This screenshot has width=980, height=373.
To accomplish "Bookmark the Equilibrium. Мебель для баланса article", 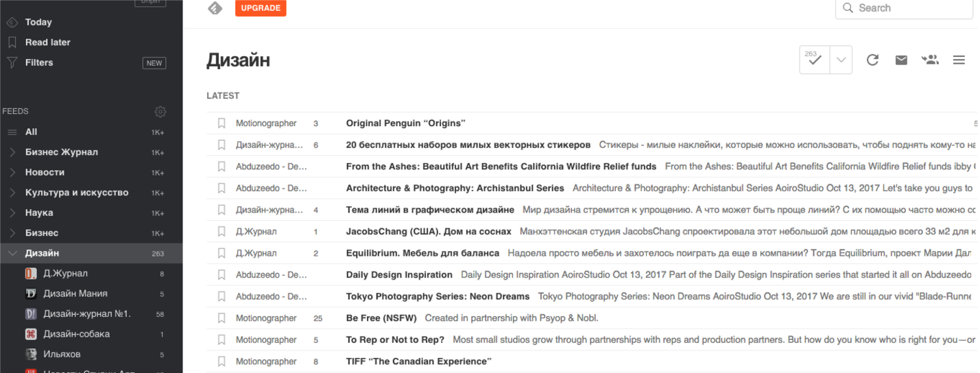I will [x=222, y=253].
